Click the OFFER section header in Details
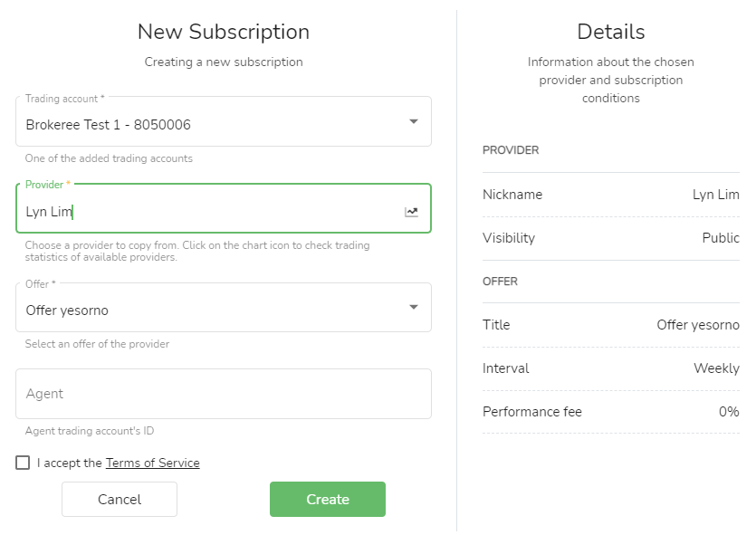The height and width of the screenshot is (535, 756). (500, 282)
